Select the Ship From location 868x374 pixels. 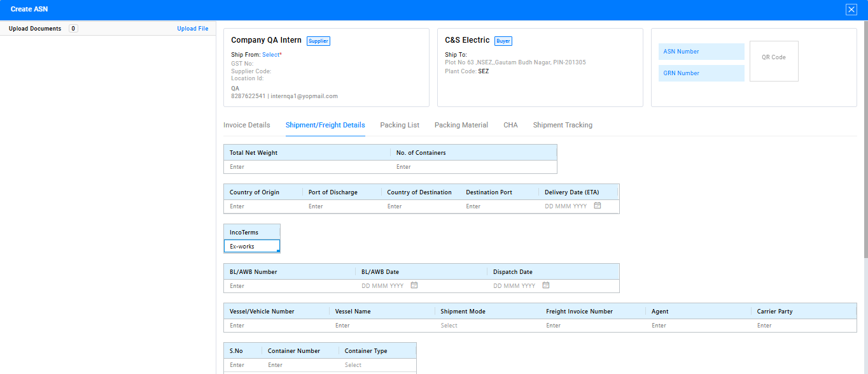pos(270,55)
